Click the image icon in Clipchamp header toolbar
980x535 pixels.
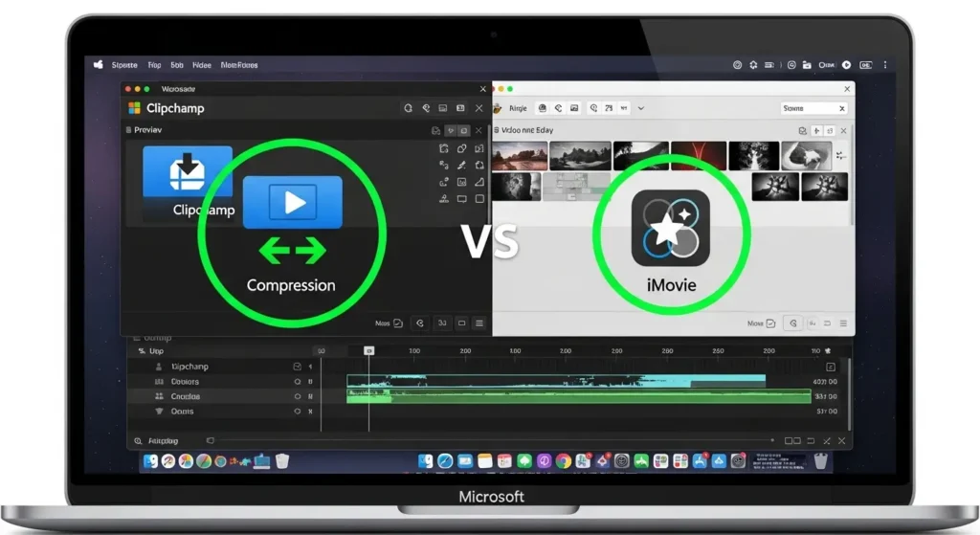pyautogui.click(x=442, y=108)
